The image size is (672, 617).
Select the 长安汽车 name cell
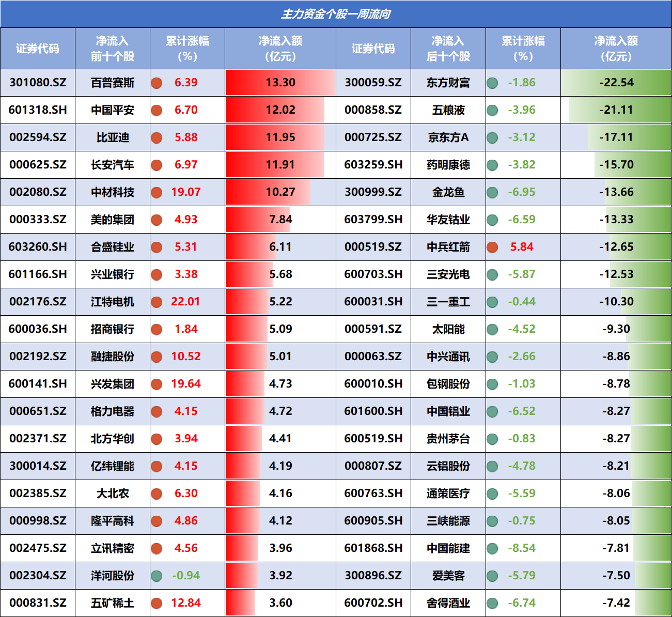pos(113,165)
